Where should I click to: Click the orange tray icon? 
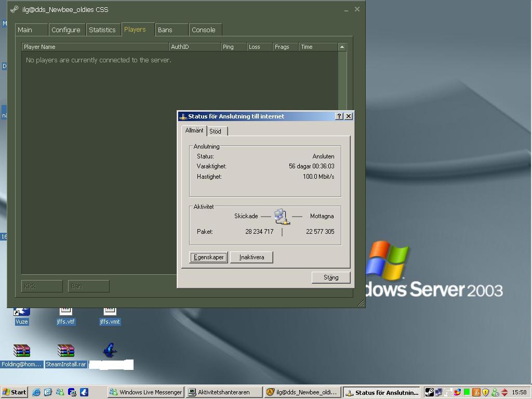[x=476, y=392]
